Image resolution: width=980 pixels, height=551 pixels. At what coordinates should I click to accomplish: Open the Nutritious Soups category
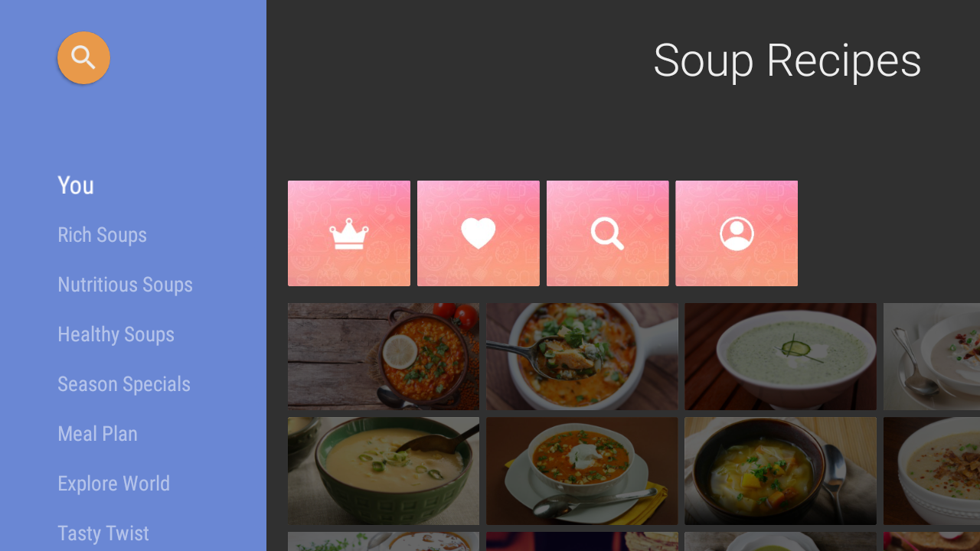[125, 285]
